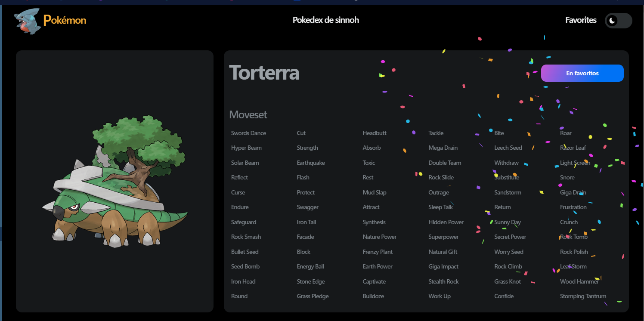Click the Rock Slide move

click(441, 177)
